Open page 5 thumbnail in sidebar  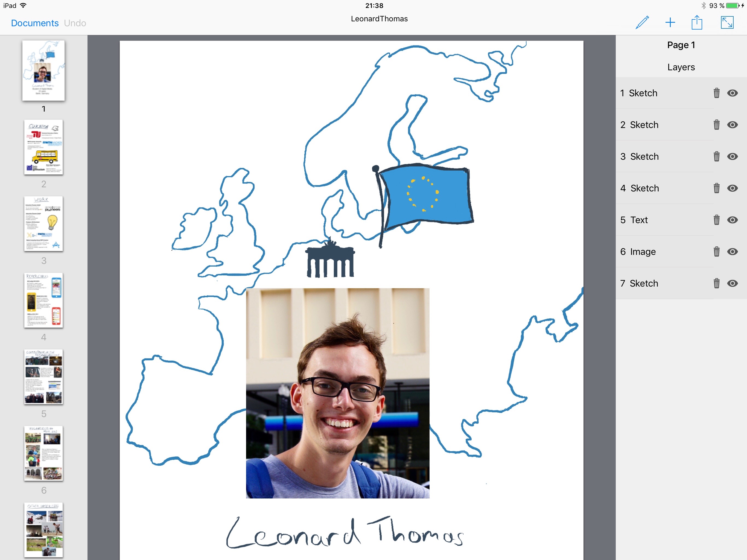[43, 377]
